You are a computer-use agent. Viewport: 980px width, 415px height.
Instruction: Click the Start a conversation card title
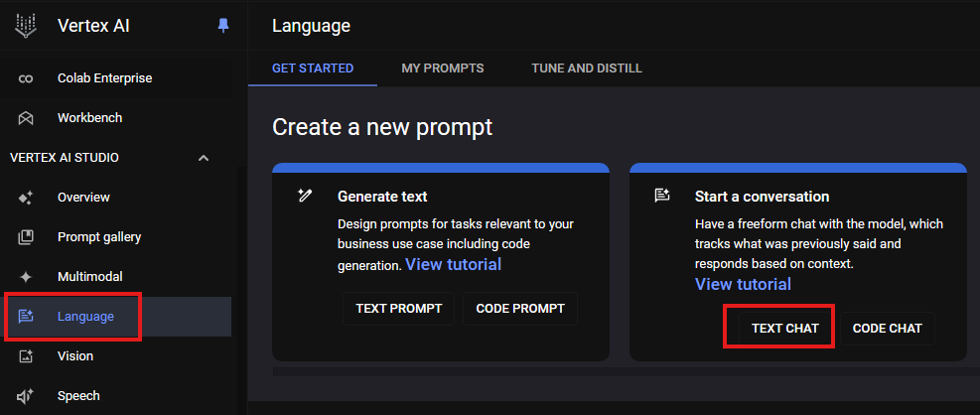(x=762, y=197)
